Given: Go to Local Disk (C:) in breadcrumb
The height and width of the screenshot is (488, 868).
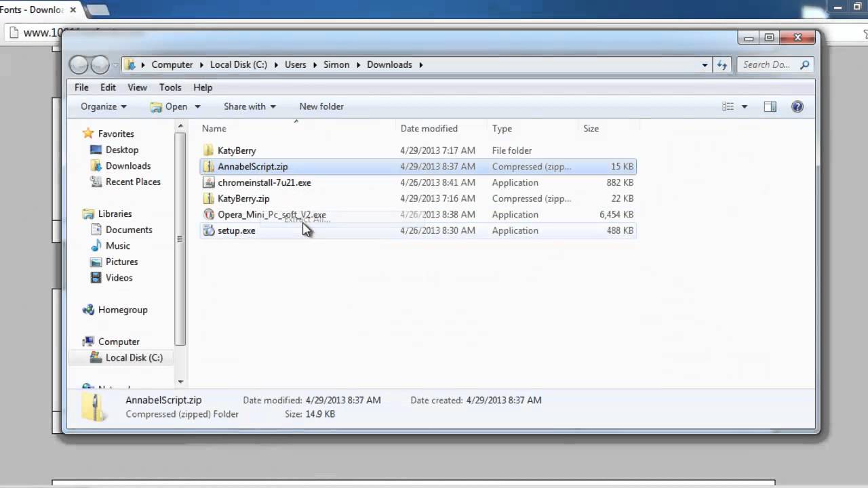Looking at the screenshot, I should [239, 65].
